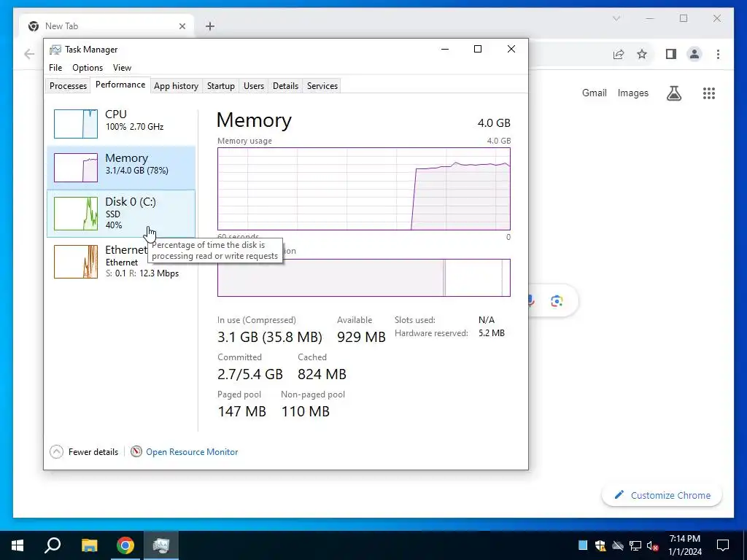Maximize the Task Manager window

pos(478,49)
